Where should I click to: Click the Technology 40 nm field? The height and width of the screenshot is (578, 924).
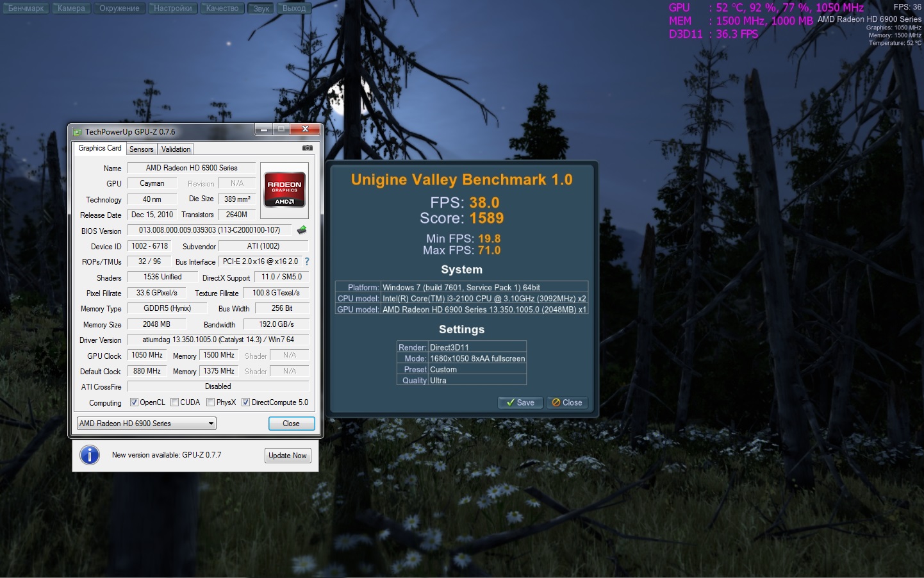point(152,199)
